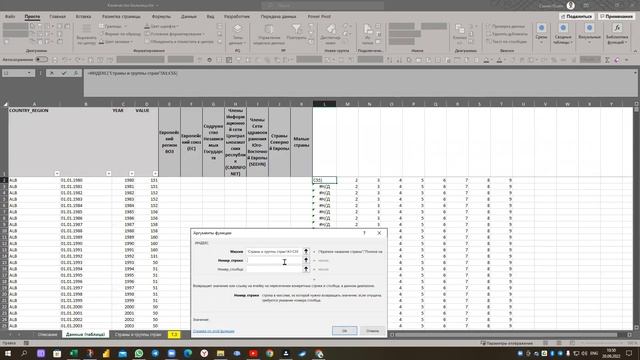
Task: Click Формат по образцу format painter
Action: click(x=120, y=34)
